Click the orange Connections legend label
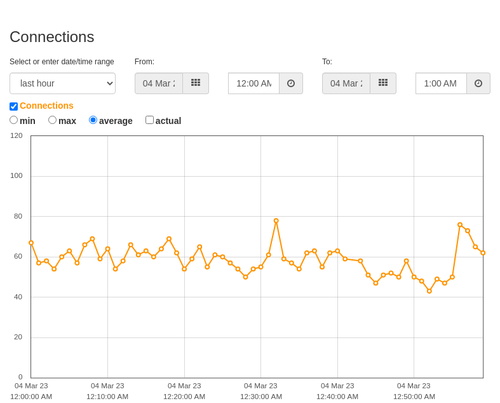Image resolution: width=500 pixels, height=403 pixels. click(x=46, y=106)
